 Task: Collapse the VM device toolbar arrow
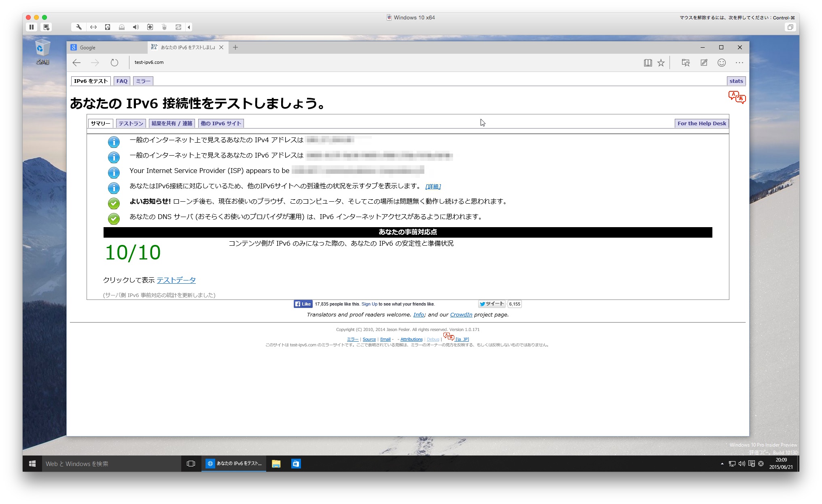[189, 27]
